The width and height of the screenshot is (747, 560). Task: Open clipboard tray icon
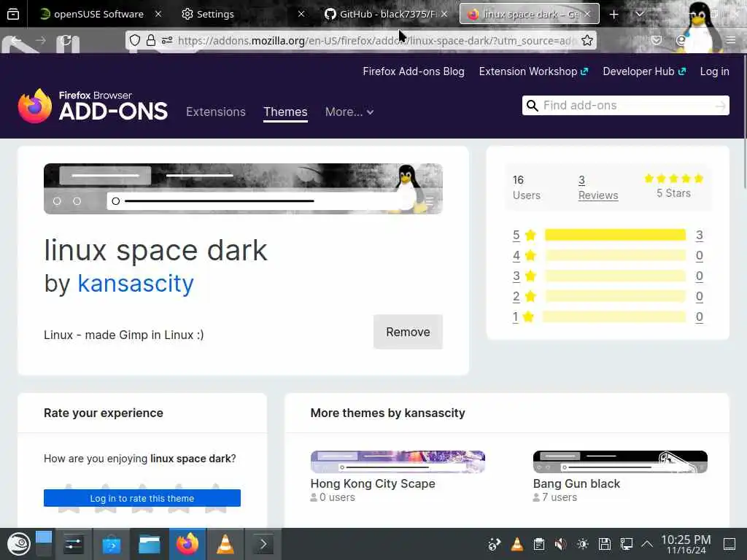point(539,544)
